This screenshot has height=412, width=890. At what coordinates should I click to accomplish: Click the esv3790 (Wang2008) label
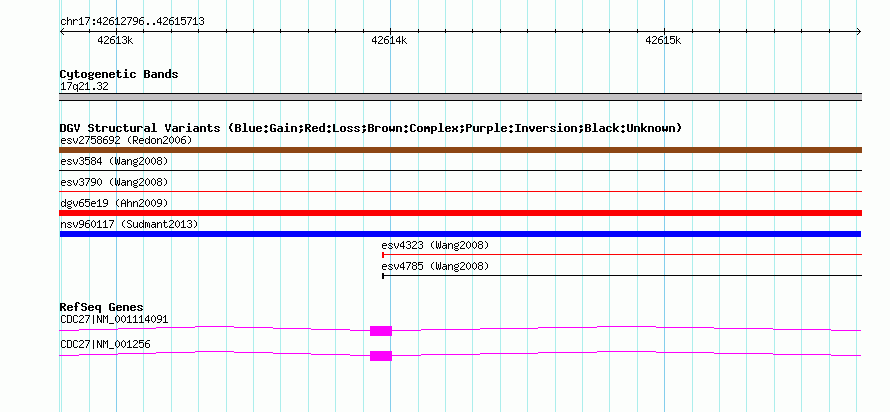coord(114,182)
